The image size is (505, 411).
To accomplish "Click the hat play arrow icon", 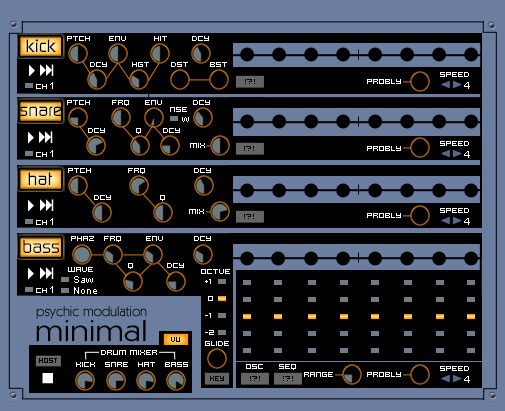I will click(31, 205).
